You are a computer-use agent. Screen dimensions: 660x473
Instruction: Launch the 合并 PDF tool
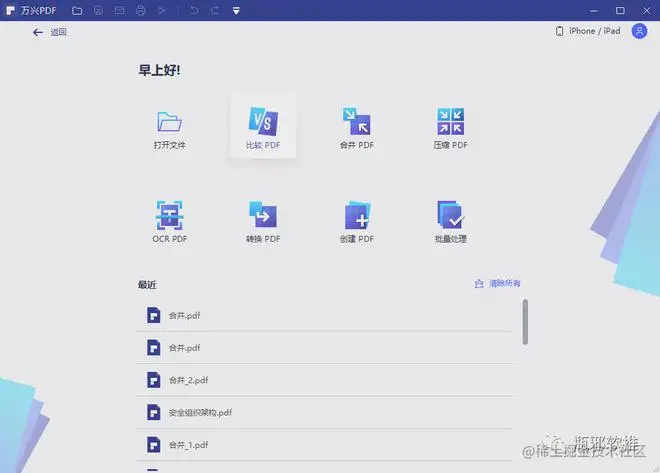(357, 128)
